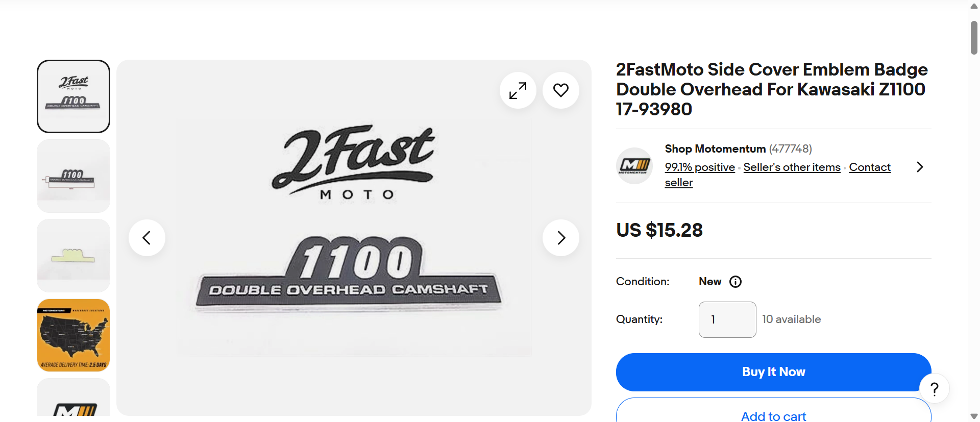
Task: Click the Motomentum seller logo avatar
Action: pyautogui.click(x=634, y=166)
